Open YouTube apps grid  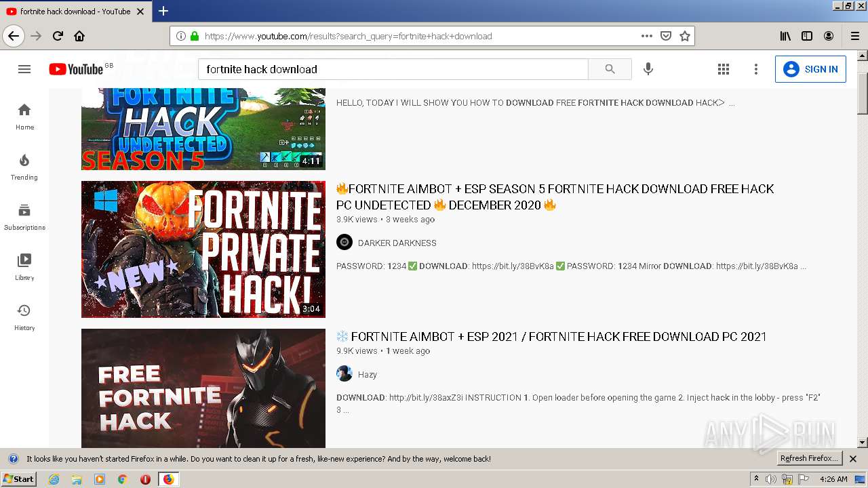click(x=724, y=69)
